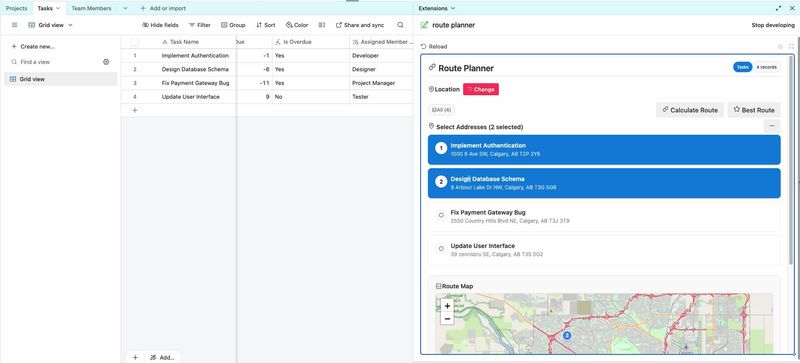
Task: Open Share and sync
Action: pos(360,25)
